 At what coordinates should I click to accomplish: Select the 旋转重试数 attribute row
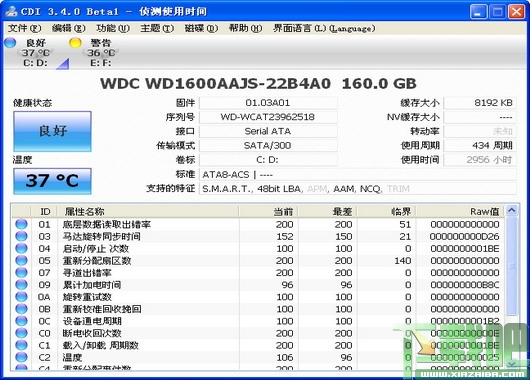coord(258,297)
